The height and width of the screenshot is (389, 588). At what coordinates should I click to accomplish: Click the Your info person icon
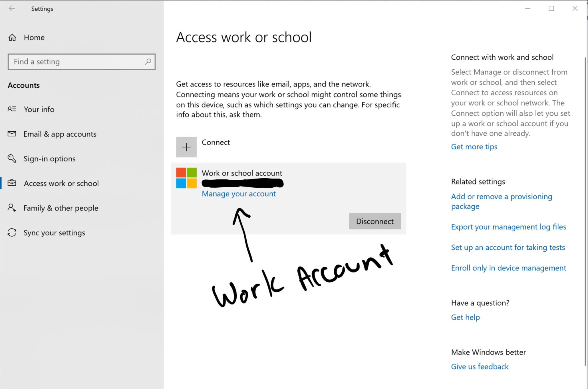click(x=12, y=109)
